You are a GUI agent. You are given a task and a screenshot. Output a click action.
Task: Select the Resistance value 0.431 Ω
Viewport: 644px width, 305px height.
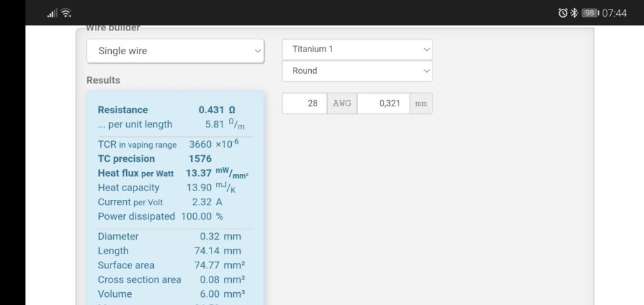click(217, 110)
